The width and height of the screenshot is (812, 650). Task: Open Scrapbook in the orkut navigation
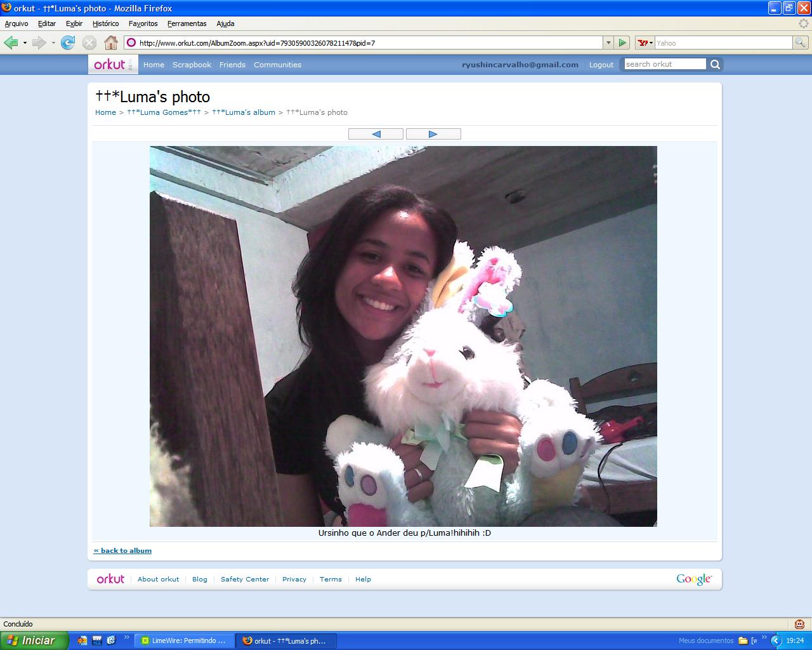coord(192,65)
